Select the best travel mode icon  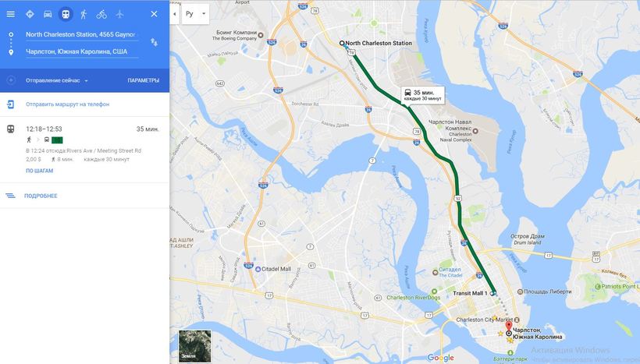(x=30, y=14)
